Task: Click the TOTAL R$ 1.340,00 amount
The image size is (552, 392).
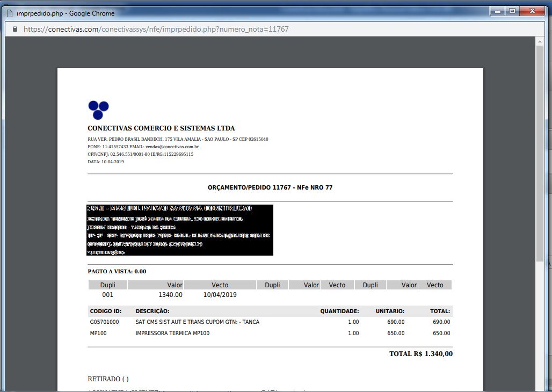Action: tap(421, 354)
